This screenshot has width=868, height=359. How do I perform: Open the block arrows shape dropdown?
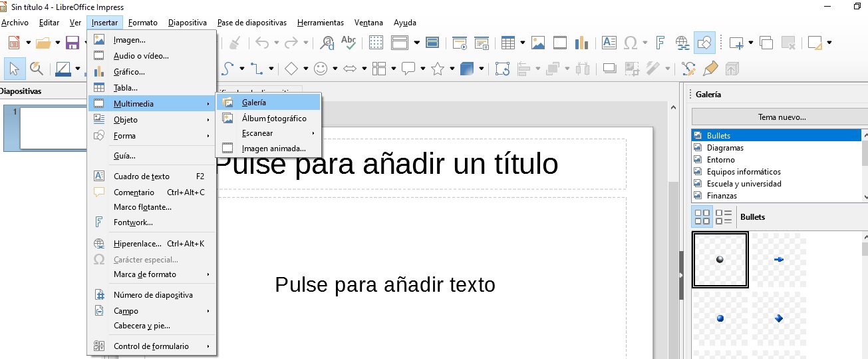coord(364,69)
